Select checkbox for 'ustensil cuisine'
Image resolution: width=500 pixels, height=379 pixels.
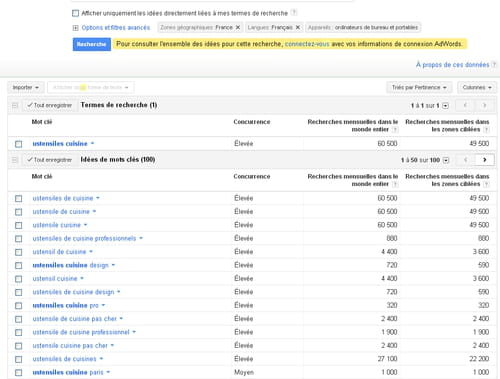(x=19, y=279)
